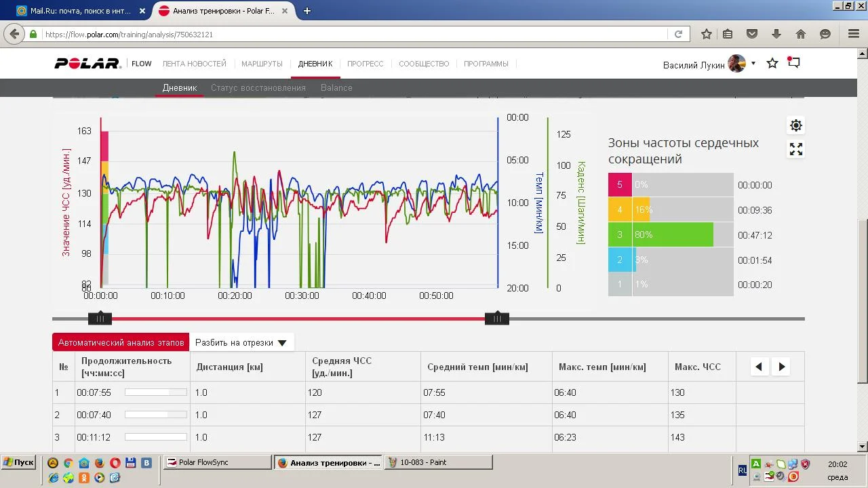
Task: Show previous table columns with left arrow
Action: (x=759, y=367)
